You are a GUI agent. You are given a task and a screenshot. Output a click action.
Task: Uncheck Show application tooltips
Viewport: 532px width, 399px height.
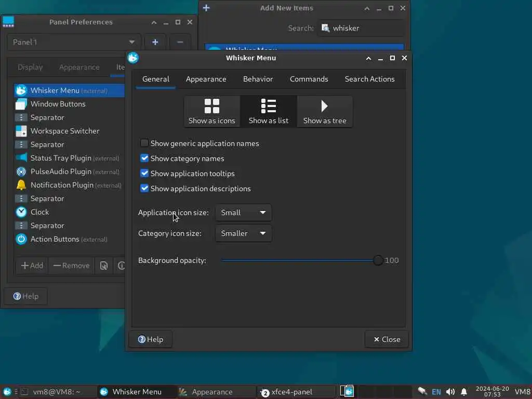(x=144, y=173)
